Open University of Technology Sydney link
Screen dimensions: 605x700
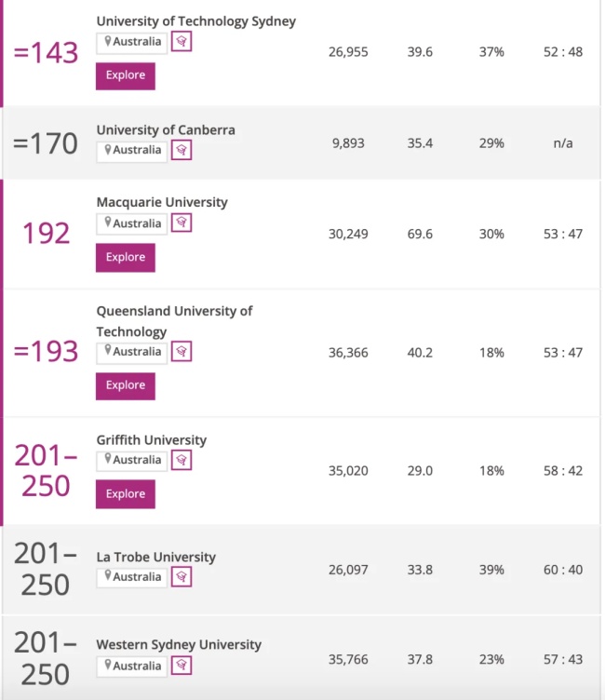point(196,21)
